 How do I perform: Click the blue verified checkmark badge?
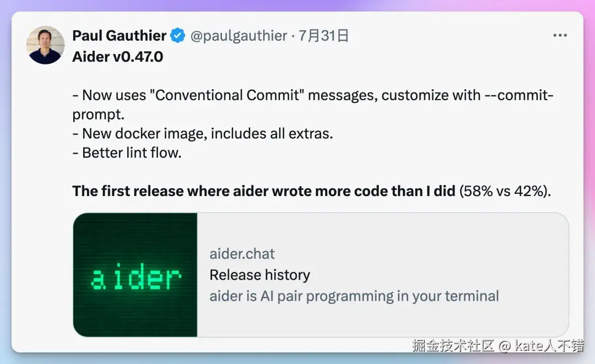177,36
